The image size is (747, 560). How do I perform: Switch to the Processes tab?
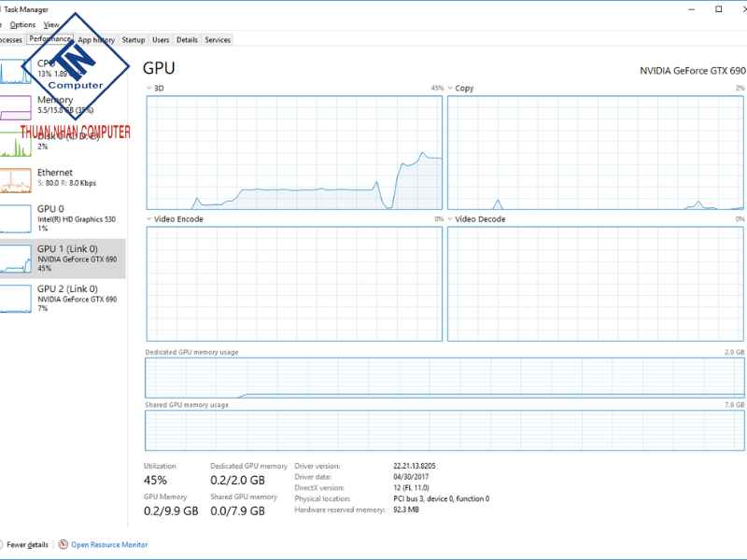point(11,40)
